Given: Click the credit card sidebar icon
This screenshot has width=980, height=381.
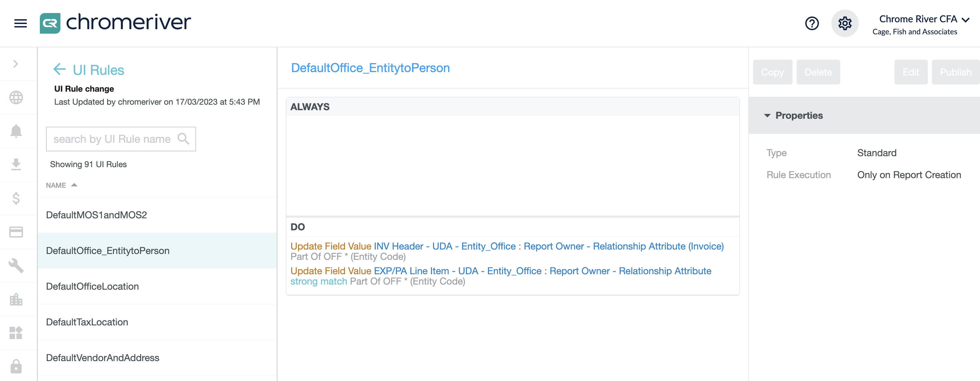Looking at the screenshot, I should click(16, 232).
